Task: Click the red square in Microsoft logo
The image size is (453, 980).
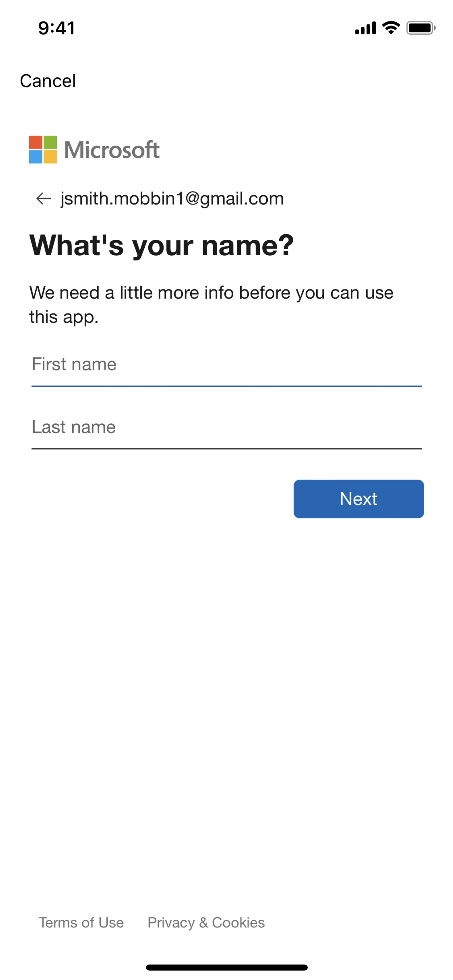Action: (36, 142)
